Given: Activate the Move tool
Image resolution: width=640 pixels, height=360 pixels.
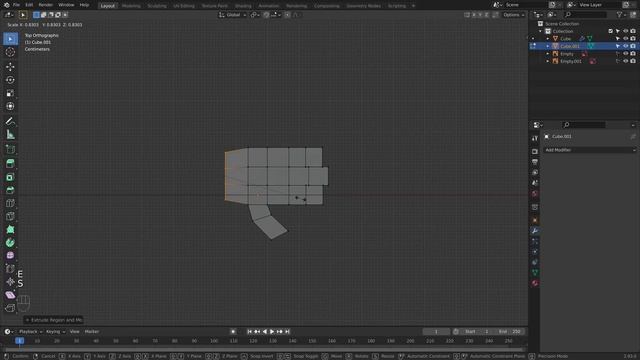Looking at the screenshot, I should click(10, 67).
